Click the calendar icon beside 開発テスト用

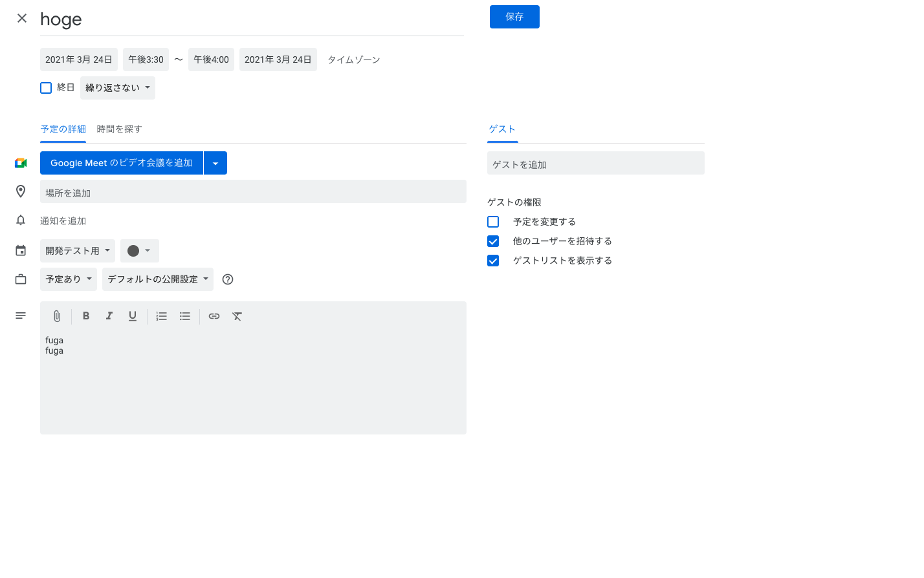coord(21,251)
